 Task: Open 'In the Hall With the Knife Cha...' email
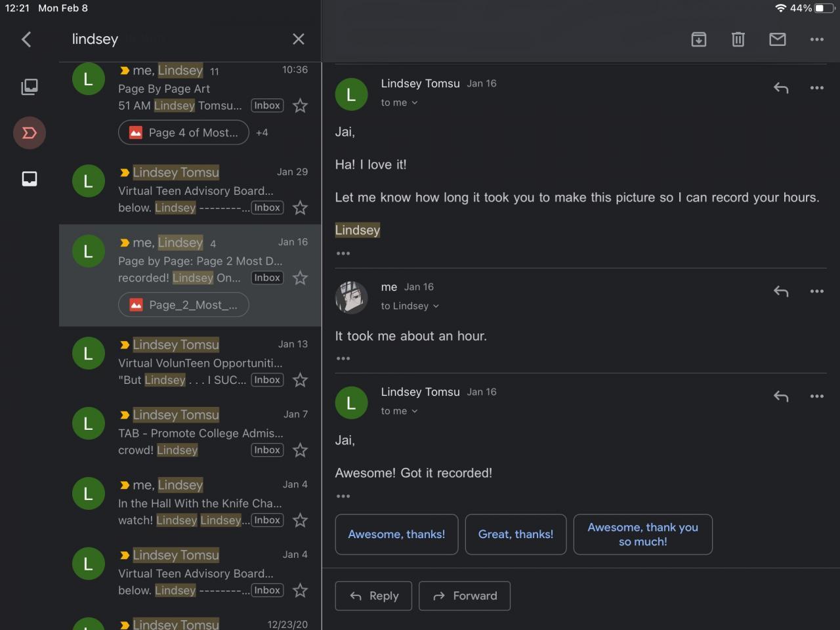click(190, 503)
